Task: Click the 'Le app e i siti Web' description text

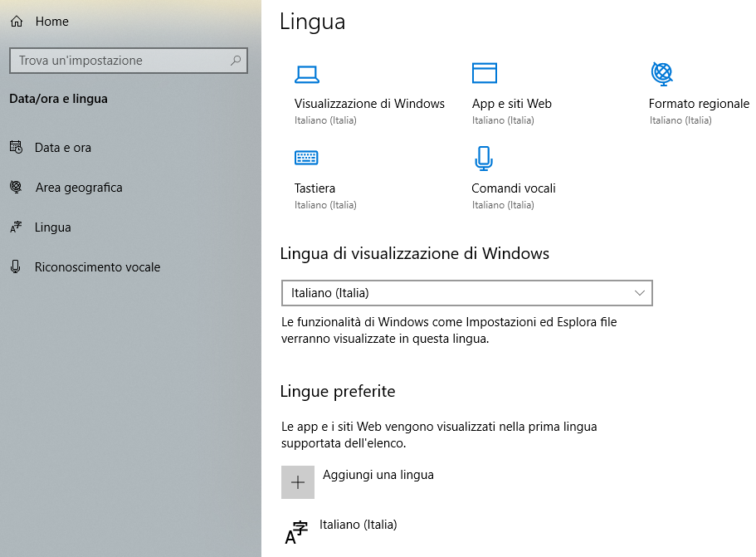Action: pos(439,435)
